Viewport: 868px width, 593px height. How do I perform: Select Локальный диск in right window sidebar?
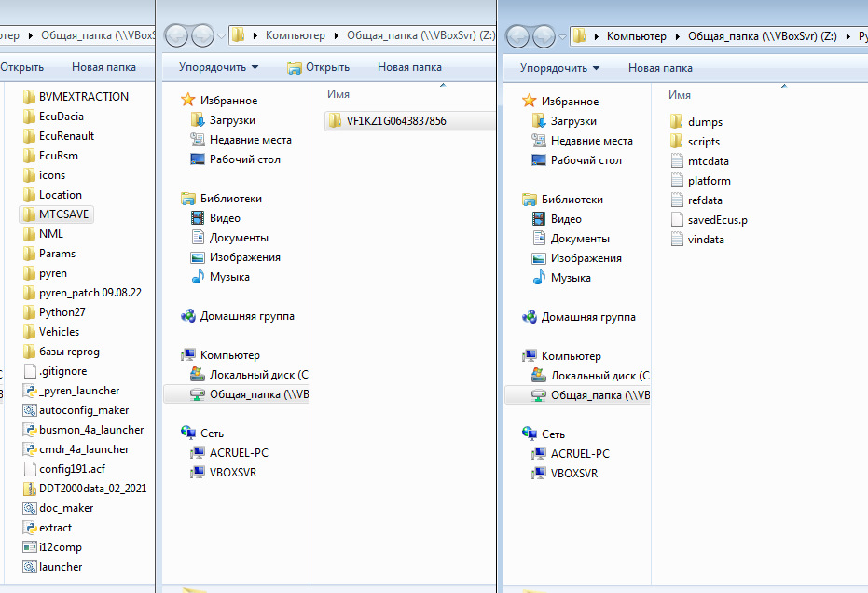[591, 376]
